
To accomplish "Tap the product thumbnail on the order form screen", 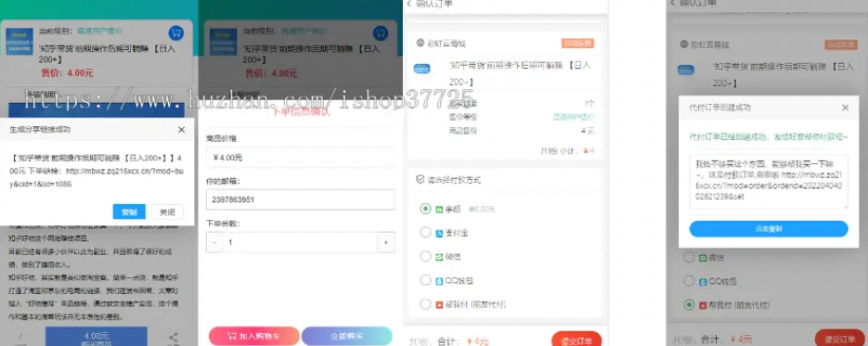I will coord(223,42).
